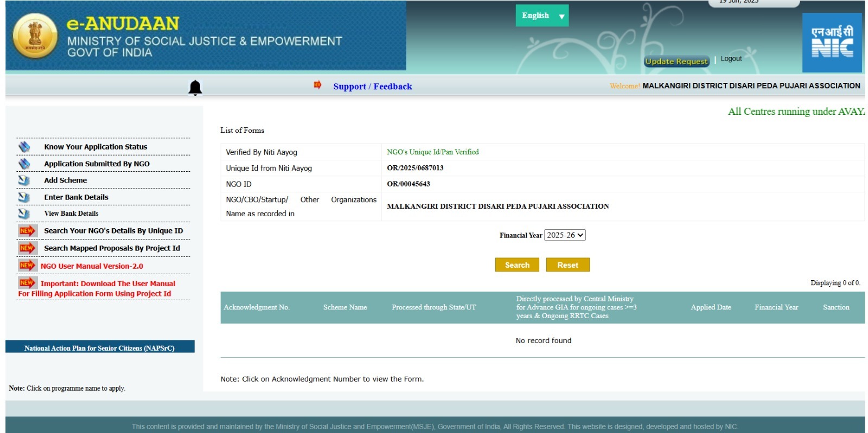Open National Action Plan for Senior Citizens banner
The image size is (868, 433).
coord(100,348)
